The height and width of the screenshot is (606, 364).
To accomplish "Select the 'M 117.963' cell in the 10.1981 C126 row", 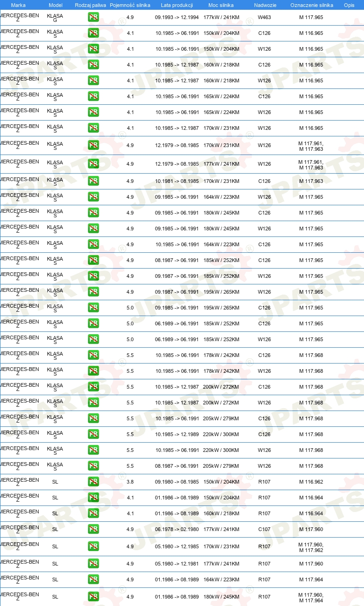I will tap(311, 182).
